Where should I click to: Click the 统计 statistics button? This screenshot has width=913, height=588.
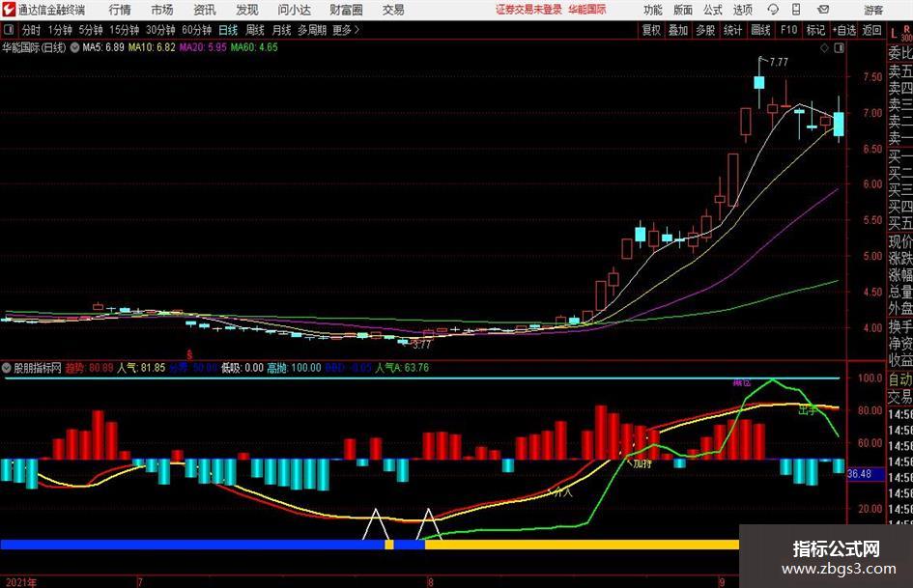732,30
